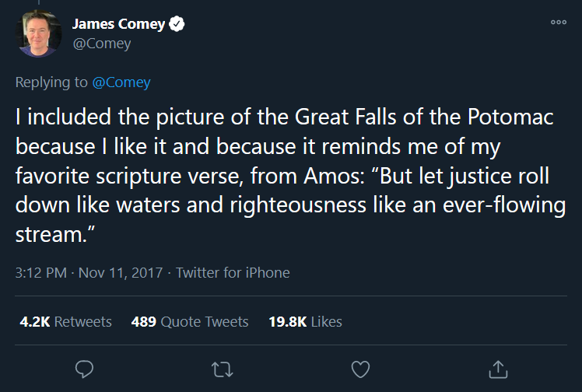Click the 3:12 PM timestamp

(x=40, y=273)
